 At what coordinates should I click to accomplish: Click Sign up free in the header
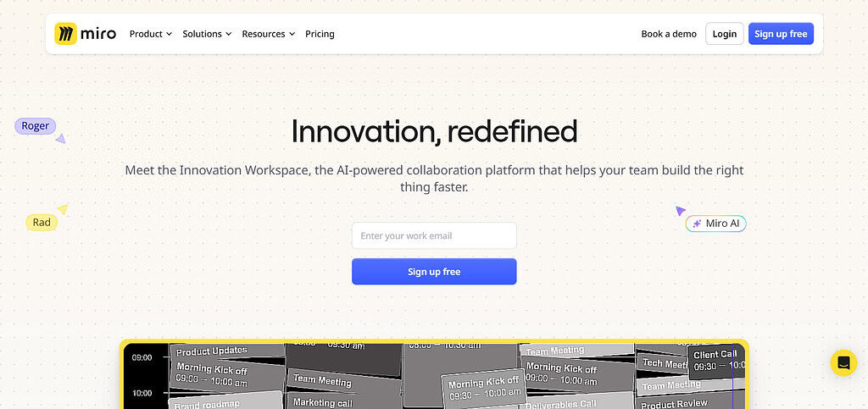pos(781,34)
